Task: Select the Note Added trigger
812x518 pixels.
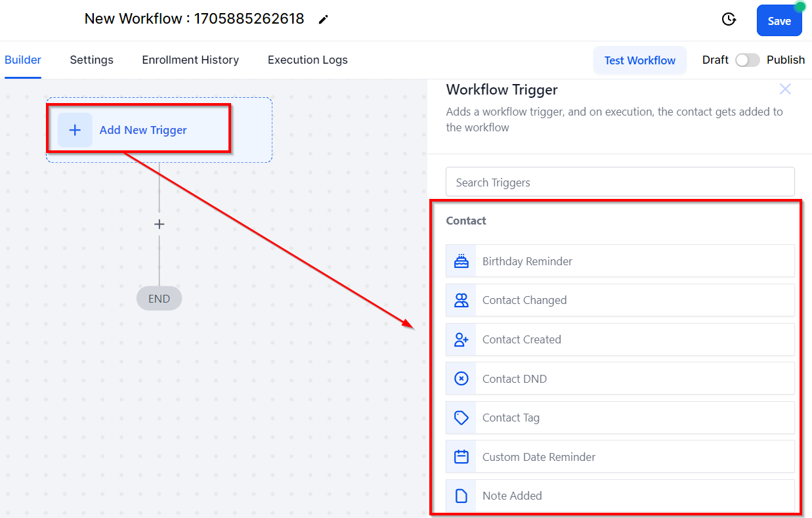Action: [x=620, y=496]
